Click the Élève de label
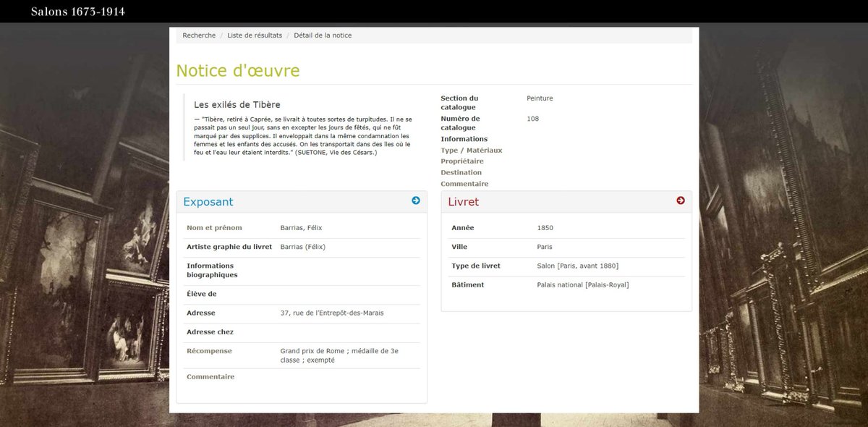 202,295
